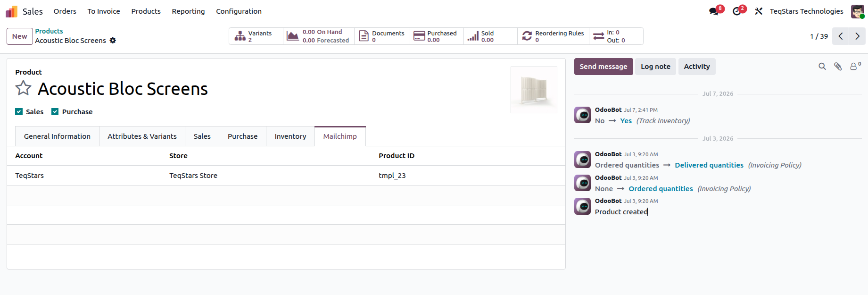Click the TeqStars Store cell
The height and width of the screenshot is (295, 868).
pos(193,176)
